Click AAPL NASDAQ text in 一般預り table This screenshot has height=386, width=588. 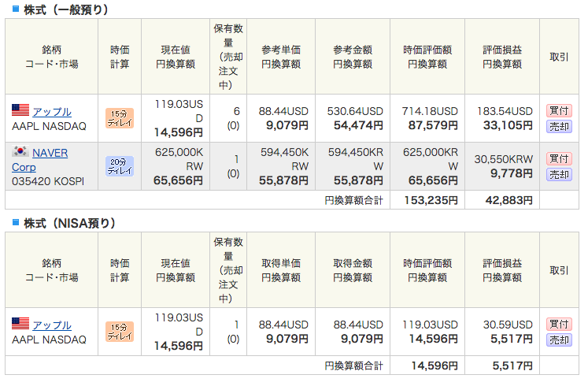point(49,126)
